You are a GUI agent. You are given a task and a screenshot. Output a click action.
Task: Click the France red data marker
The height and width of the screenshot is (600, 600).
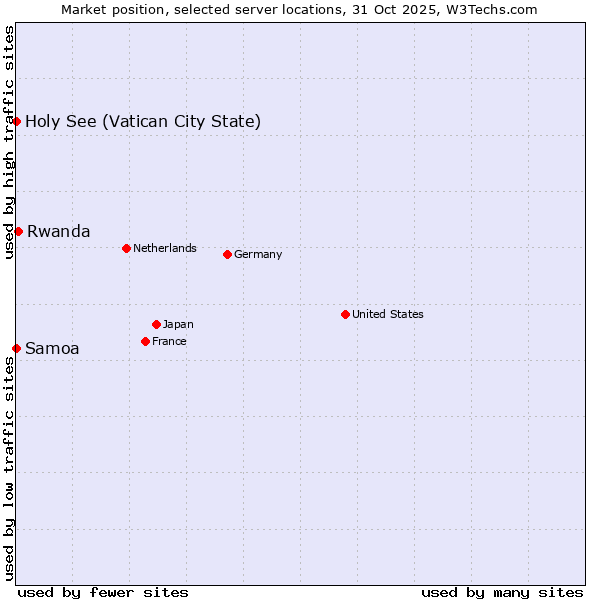[145, 341]
